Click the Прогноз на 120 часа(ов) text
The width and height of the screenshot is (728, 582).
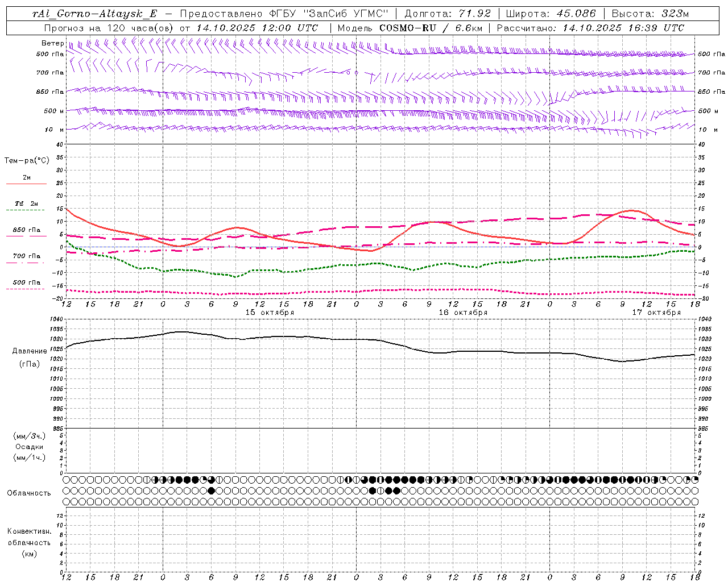coord(109,28)
